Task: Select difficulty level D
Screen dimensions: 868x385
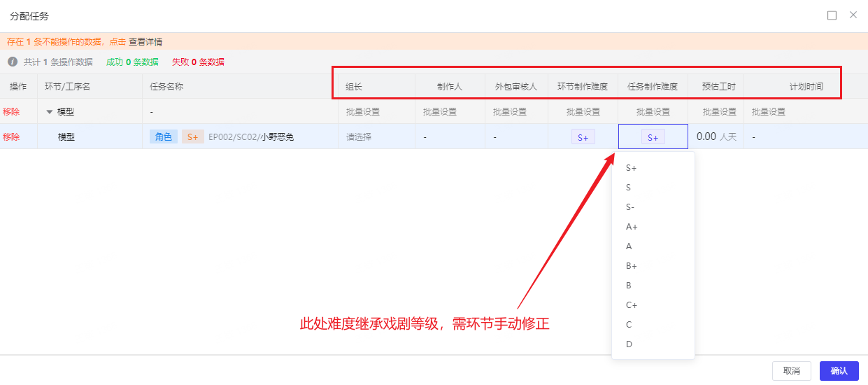Action: (629, 344)
